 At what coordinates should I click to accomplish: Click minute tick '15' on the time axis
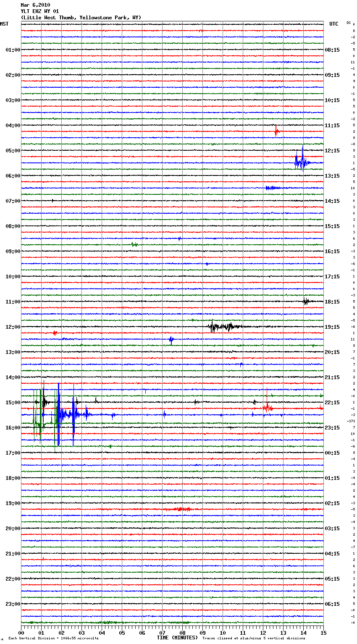pyautogui.click(x=323, y=633)
